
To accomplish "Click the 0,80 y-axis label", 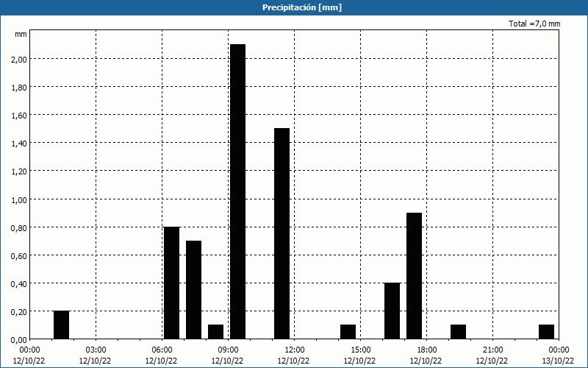I will pyautogui.click(x=19, y=227).
